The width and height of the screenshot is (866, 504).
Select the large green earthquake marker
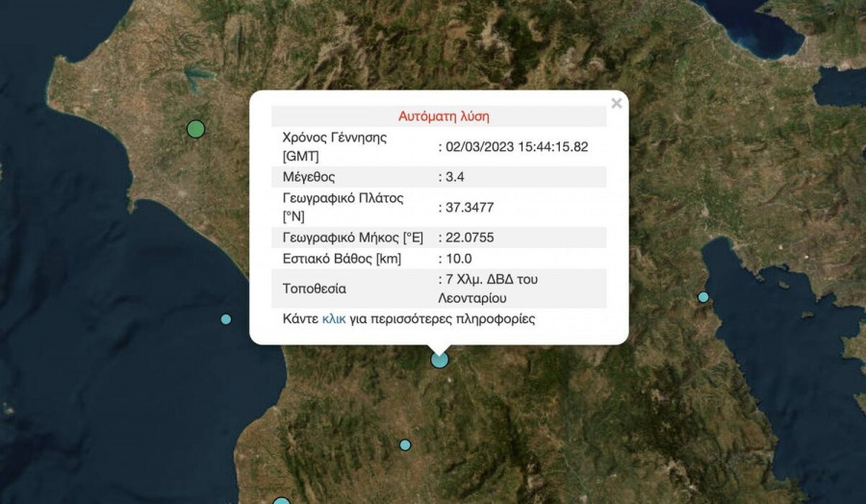click(196, 129)
